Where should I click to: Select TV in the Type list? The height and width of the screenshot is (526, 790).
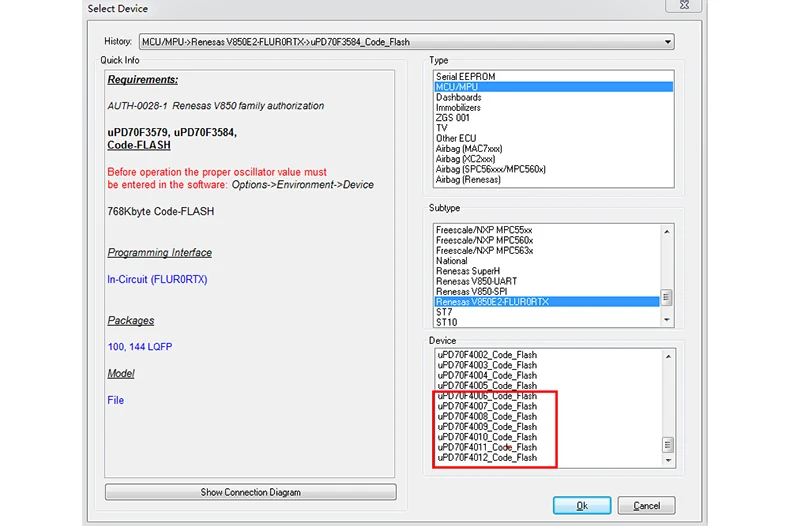coord(553,128)
